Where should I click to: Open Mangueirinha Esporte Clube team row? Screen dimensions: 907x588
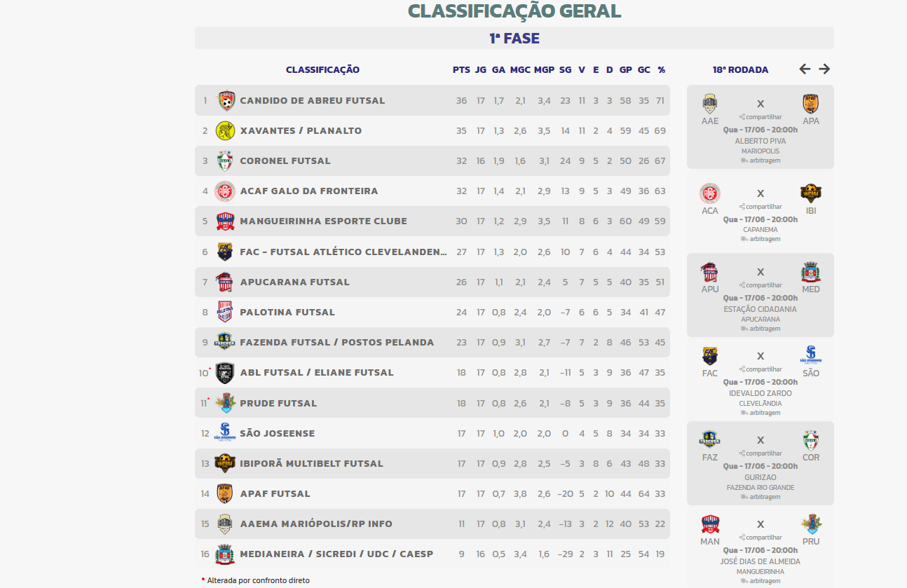coord(432,221)
